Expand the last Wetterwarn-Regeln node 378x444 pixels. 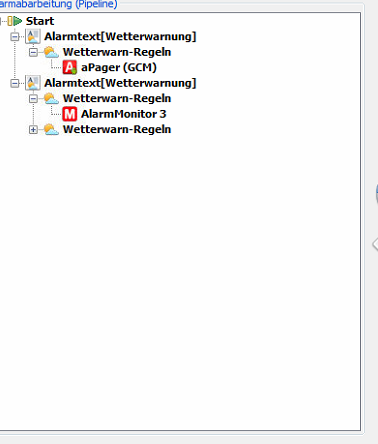tap(33, 129)
